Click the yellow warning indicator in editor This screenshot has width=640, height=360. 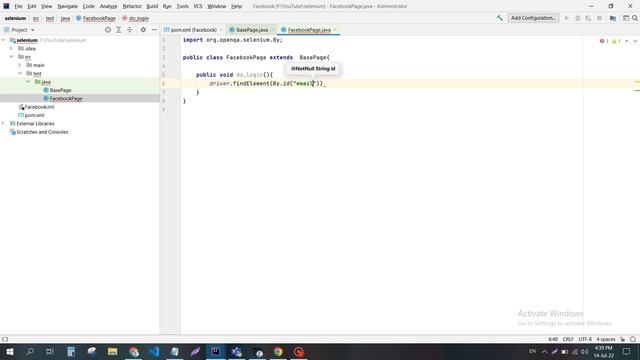[616, 41]
